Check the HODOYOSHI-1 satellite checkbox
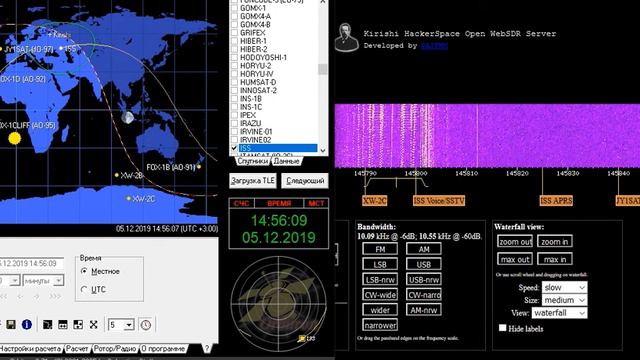 coord(234,58)
